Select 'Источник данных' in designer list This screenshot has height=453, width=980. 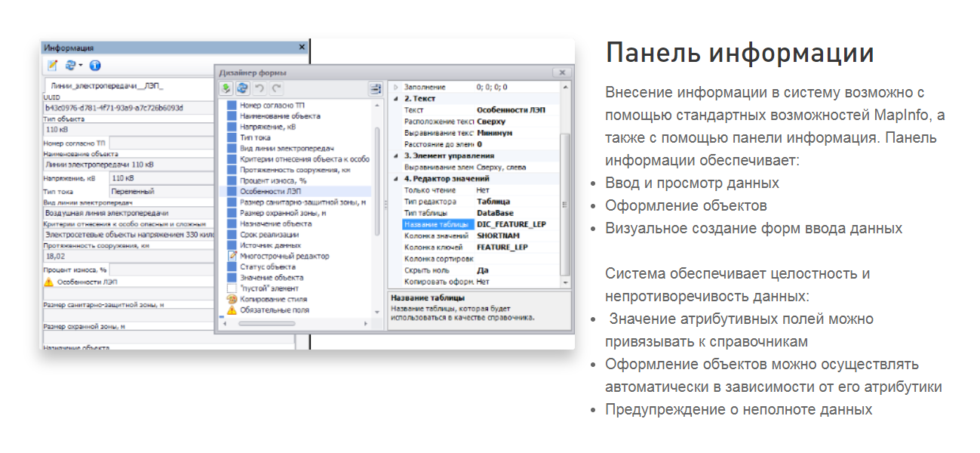coord(270,245)
